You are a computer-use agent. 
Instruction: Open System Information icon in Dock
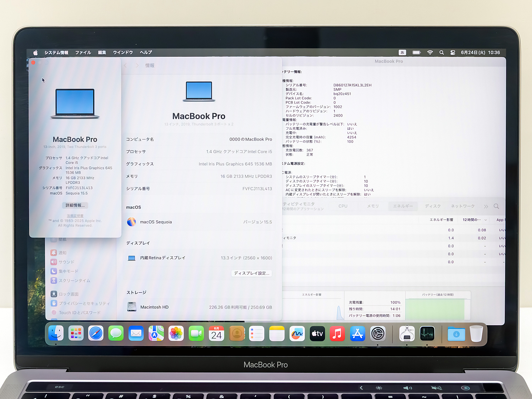click(x=407, y=333)
